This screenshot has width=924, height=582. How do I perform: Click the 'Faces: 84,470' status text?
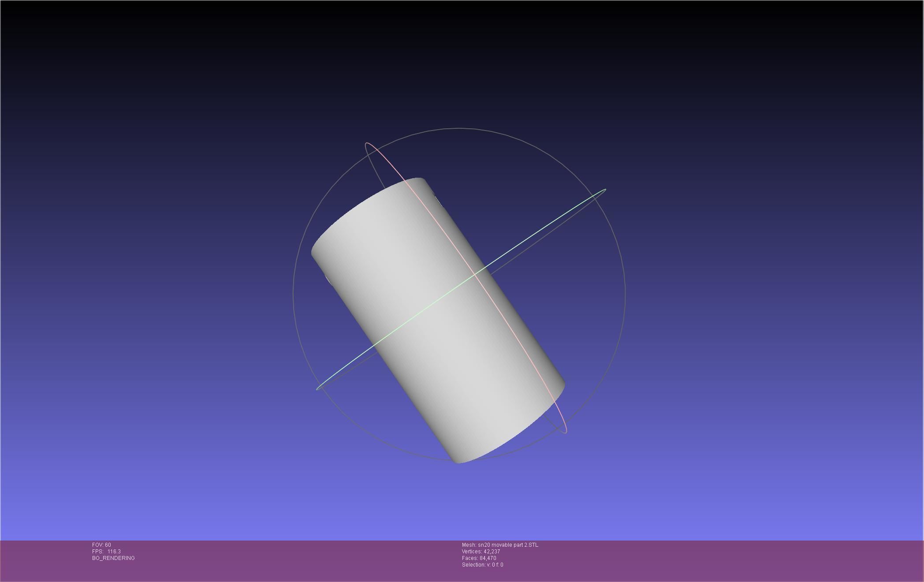pyautogui.click(x=479, y=558)
